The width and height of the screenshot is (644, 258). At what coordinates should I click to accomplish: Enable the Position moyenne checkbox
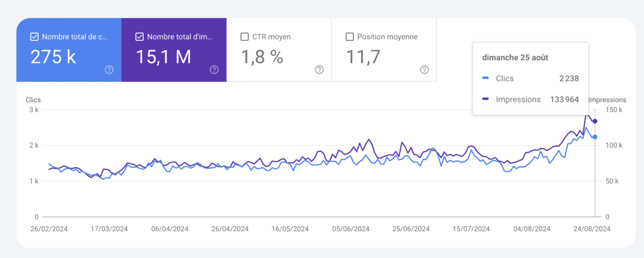(x=349, y=36)
